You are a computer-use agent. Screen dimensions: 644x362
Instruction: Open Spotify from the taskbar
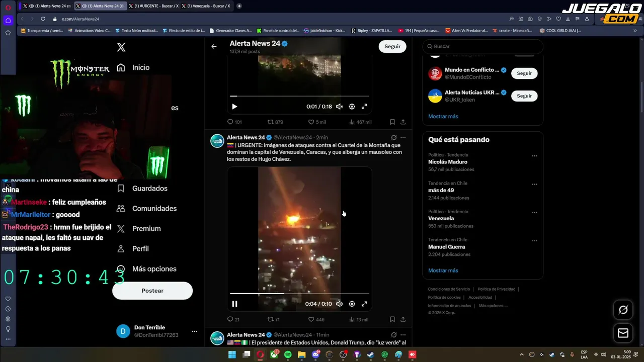pos(288,354)
